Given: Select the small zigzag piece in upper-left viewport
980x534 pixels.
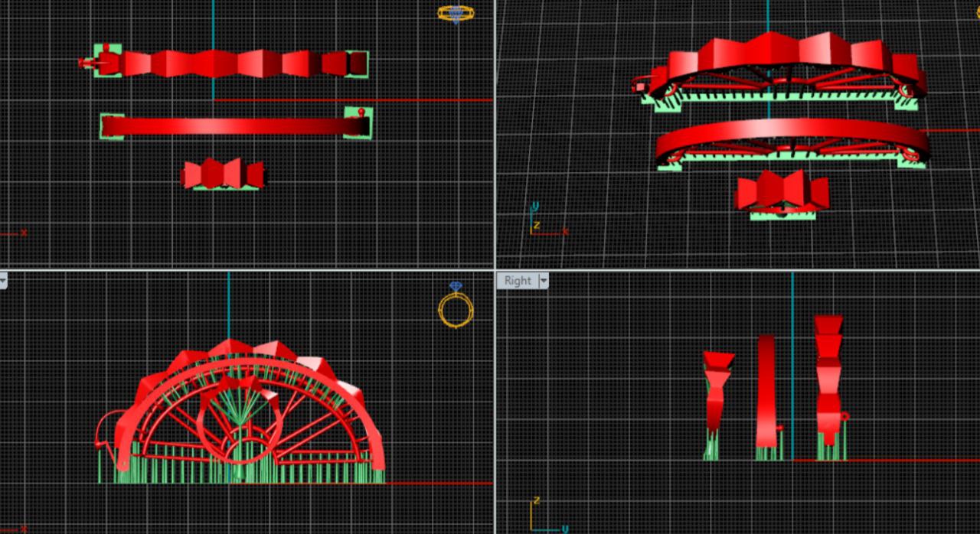Looking at the screenshot, I should tap(222, 174).
